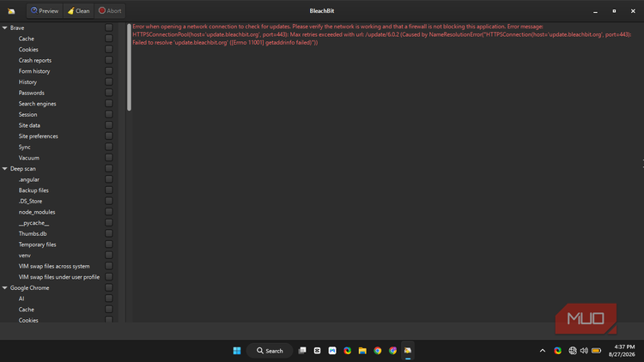Open the BleachBit application menu icon
This screenshot has width=644, height=362.
(x=11, y=11)
